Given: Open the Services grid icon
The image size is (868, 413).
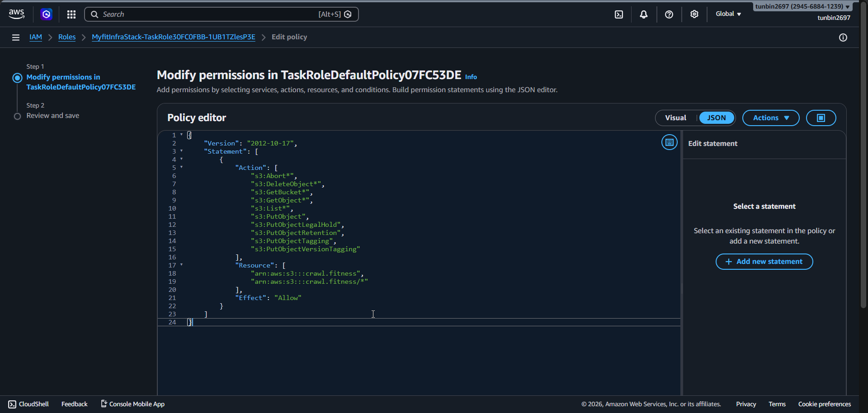Looking at the screenshot, I should tap(71, 14).
